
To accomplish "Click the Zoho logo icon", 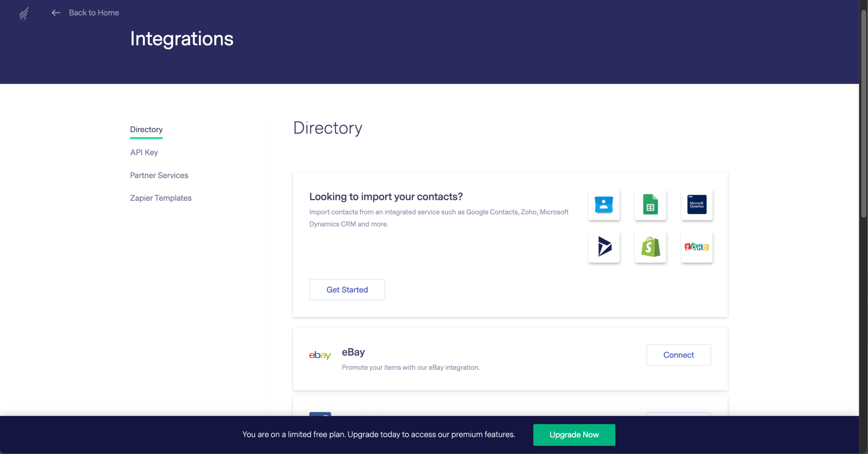I will point(696,247).
